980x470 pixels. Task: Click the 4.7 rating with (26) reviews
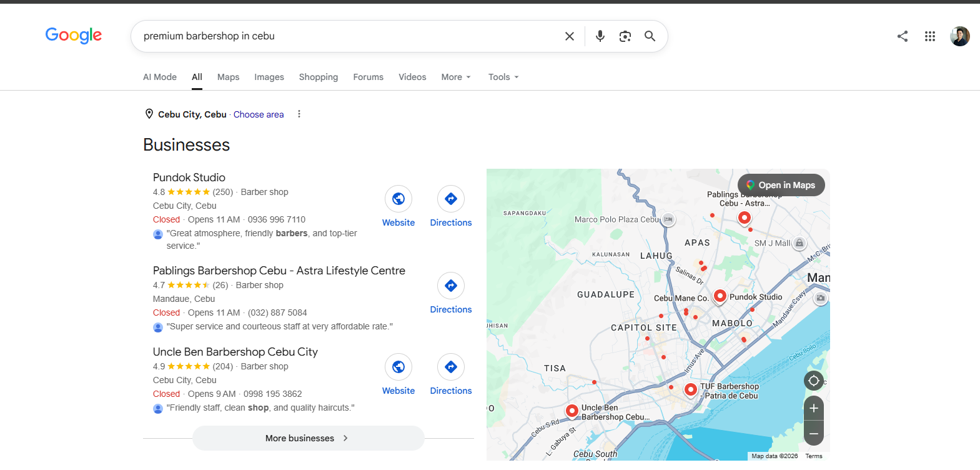[x=191, y=285]
